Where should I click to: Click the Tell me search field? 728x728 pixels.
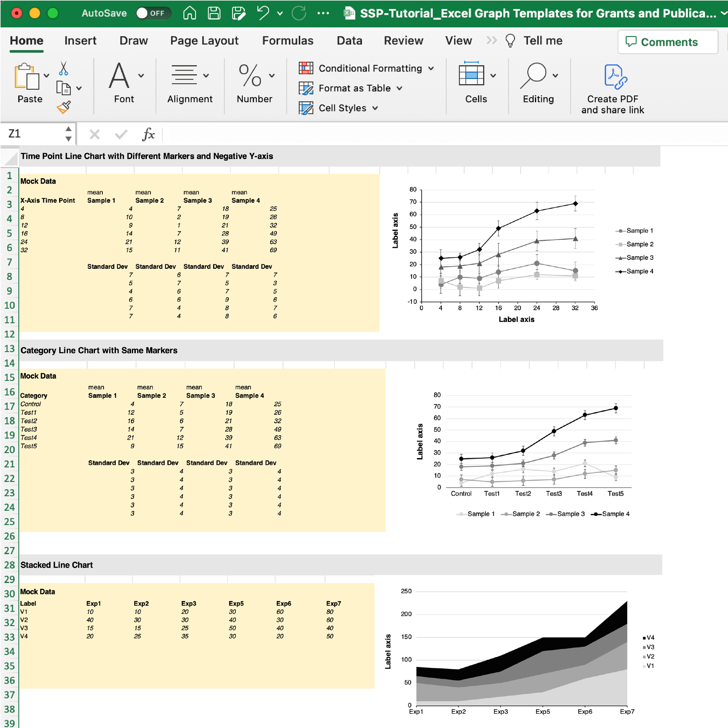[543, 41]
